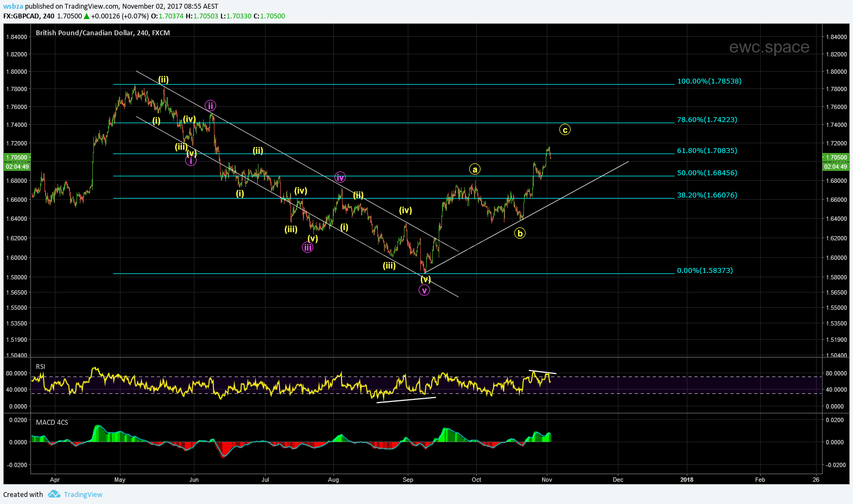853x504 pixels.
Task: Click the MACD 4CS indicator title
Action: pos(52,422)
